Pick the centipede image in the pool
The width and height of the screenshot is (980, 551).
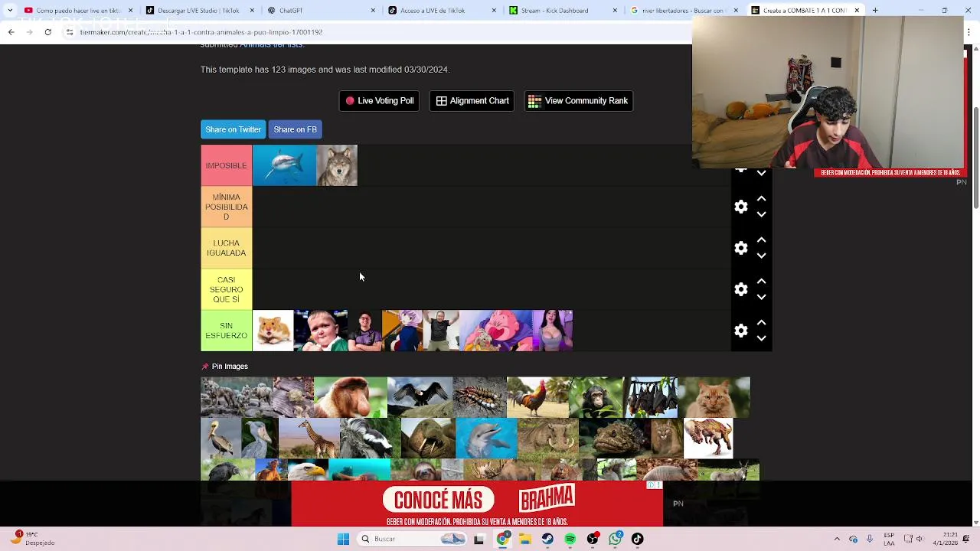[x=479, y=397]
